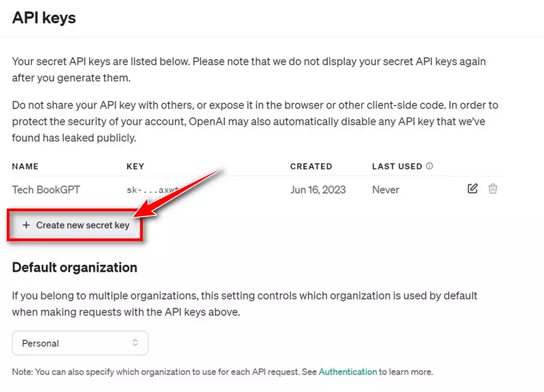Click the sk-...axw key value
Viewport: 544px width, 392px height.
coord(152,190)
